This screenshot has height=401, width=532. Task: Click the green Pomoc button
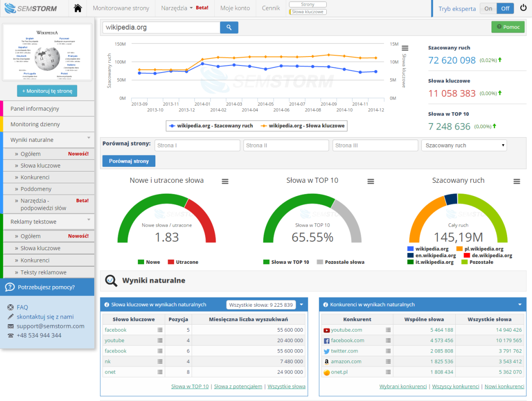tap(508, 27)
